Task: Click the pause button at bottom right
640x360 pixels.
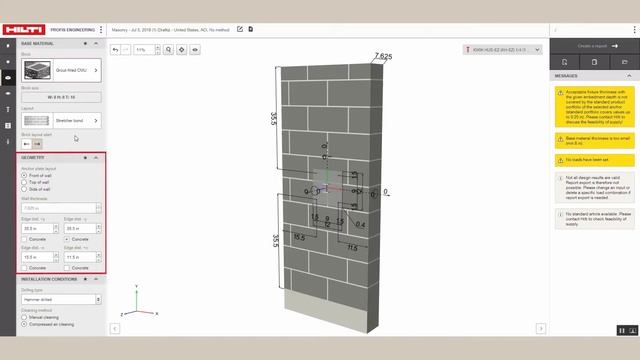Action: [622, 331]
